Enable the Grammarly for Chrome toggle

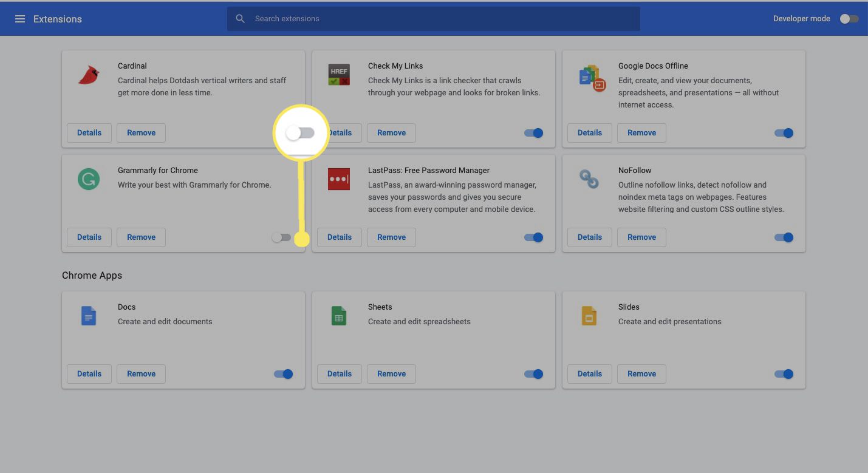(281, 237)
